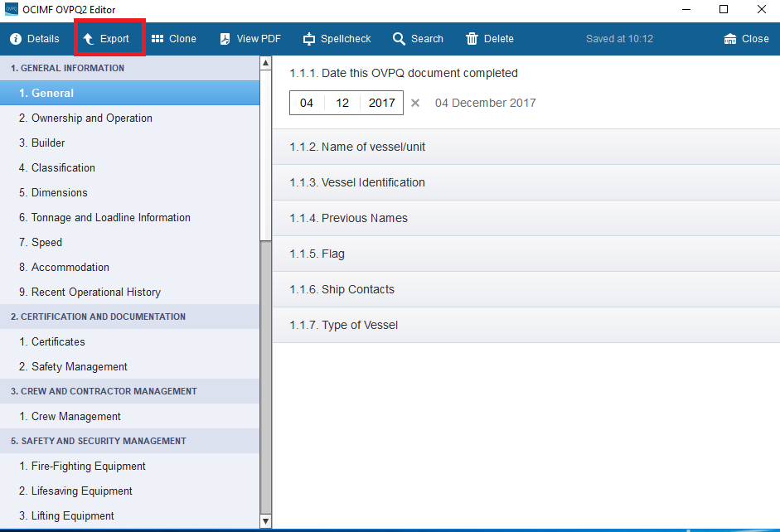
Task: Open the Crew Management section
Action: coord(129,416)
